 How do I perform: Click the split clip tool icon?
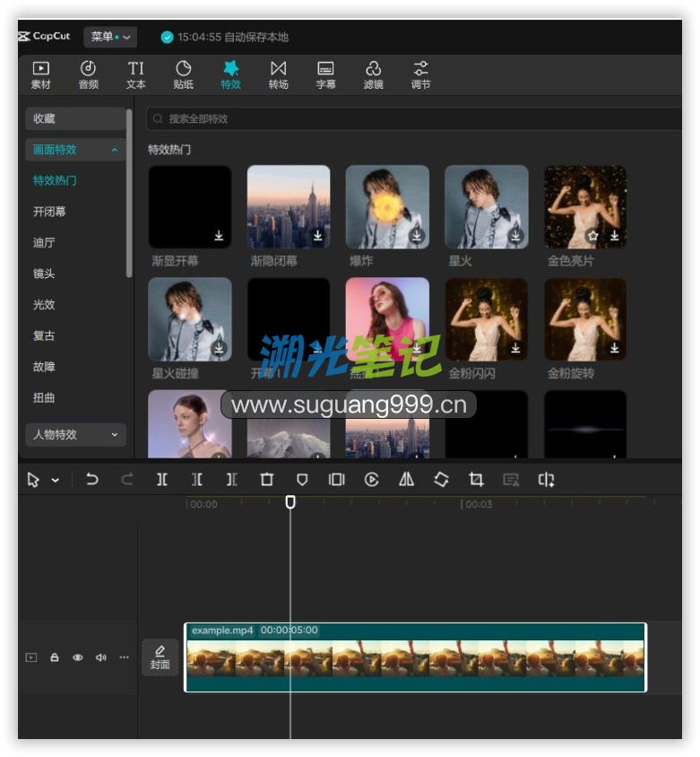coord(162,480)
